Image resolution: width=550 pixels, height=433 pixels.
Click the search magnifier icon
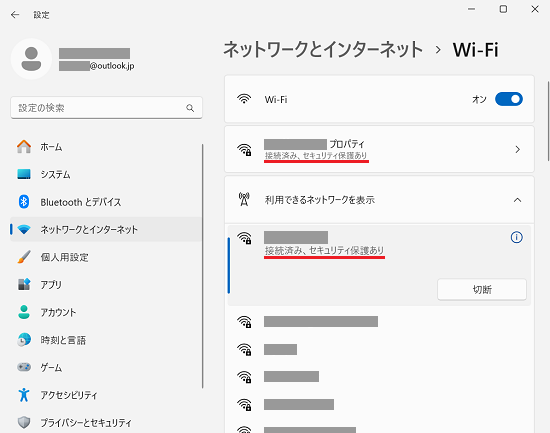pos(190,108)
